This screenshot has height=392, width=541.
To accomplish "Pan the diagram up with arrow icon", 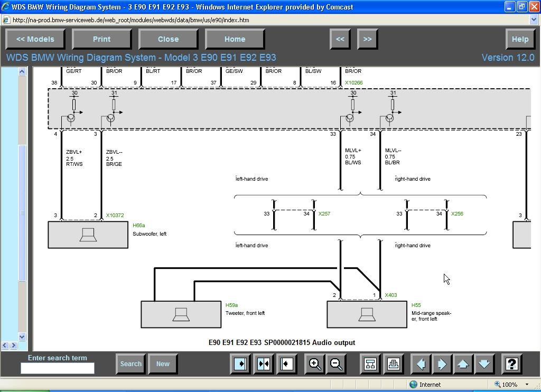I will pyautogui.click(x=463, y=363).
